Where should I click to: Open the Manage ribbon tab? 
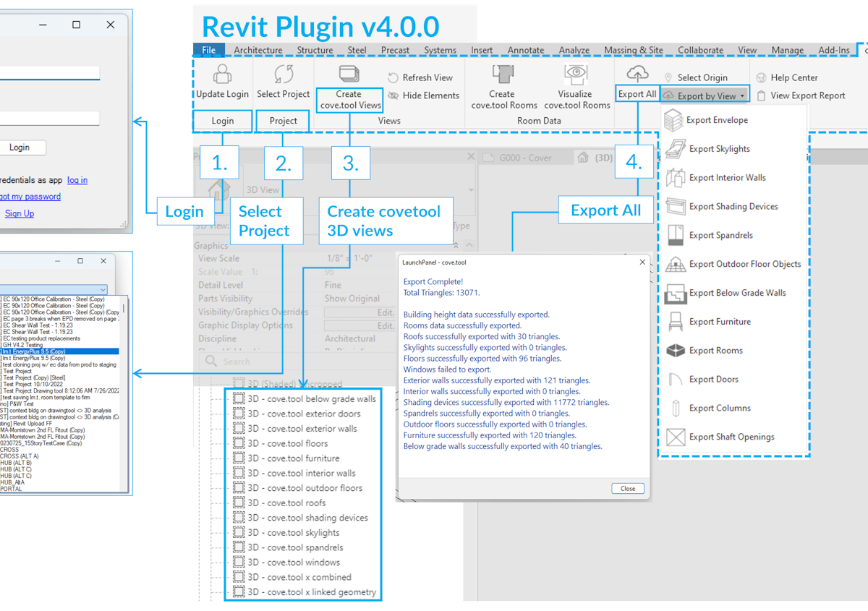click(x=788, y=50)
